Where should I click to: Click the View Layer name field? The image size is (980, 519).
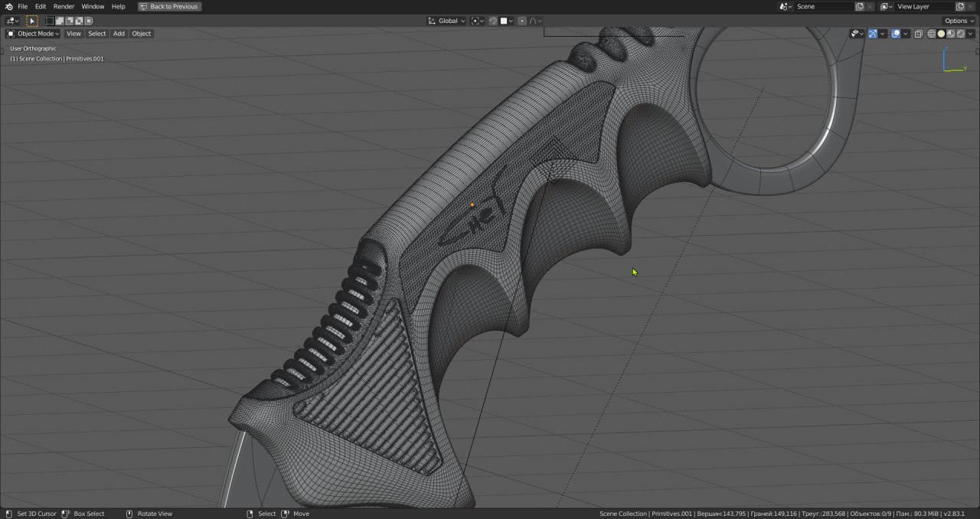click(x=925, y=6)
